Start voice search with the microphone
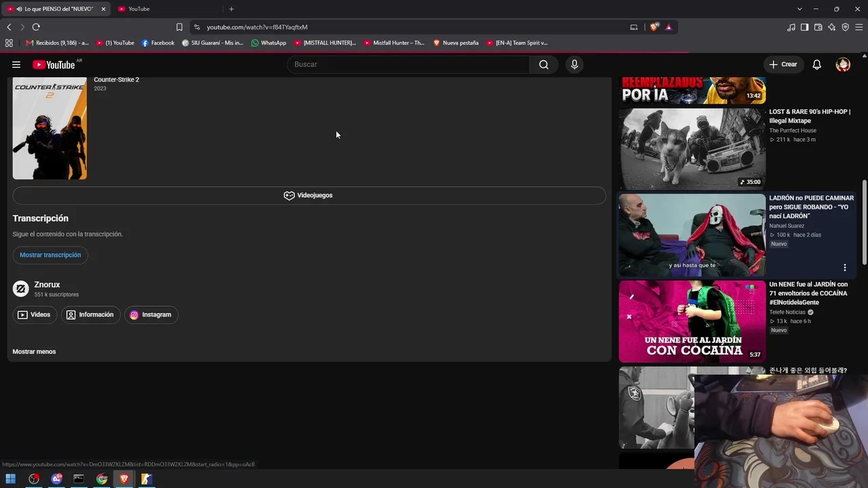Viewport: 868px width, 488px height. [574, 64]
